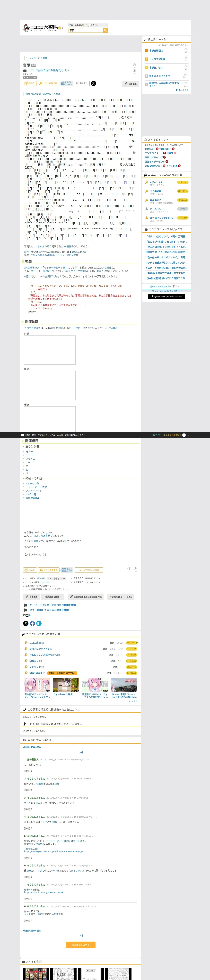Jump to 掲示板へ under the article title
The width and height of the screenshot is (210, 980).
click(x=82, y=83)
